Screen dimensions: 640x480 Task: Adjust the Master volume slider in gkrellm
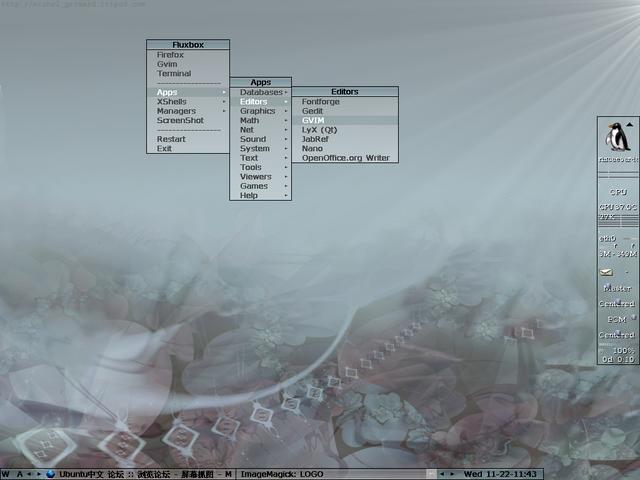coord(617,288)
